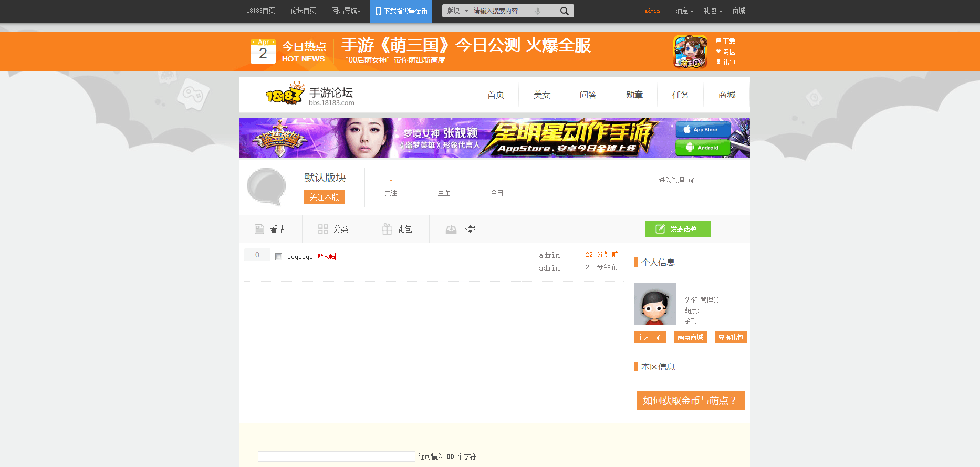Select the 首页 navigation tab
Image resolution: width=980 pixels, height=467 pixels.
[496, 95]
